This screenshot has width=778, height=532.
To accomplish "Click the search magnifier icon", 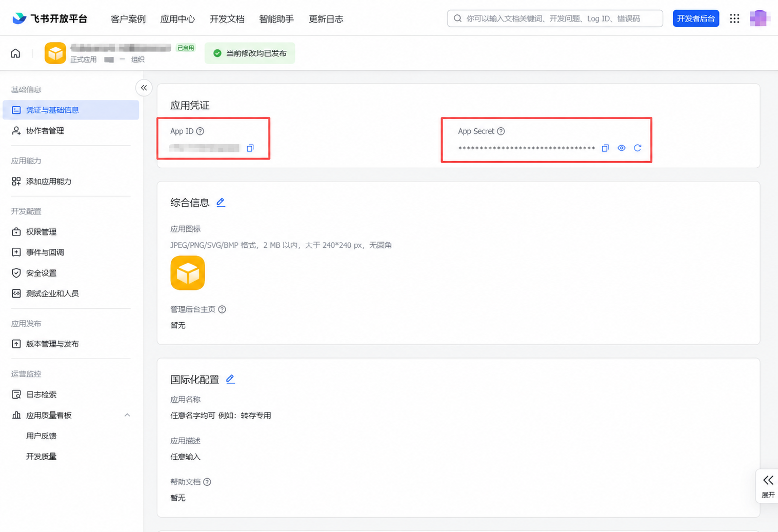I will (457, 18).
